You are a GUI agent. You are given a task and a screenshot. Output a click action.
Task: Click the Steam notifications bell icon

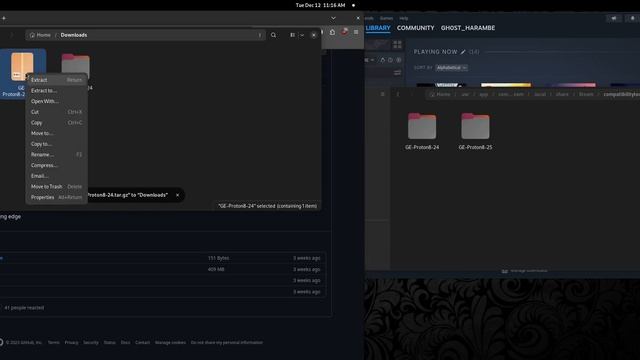click(x=633, y=18)
